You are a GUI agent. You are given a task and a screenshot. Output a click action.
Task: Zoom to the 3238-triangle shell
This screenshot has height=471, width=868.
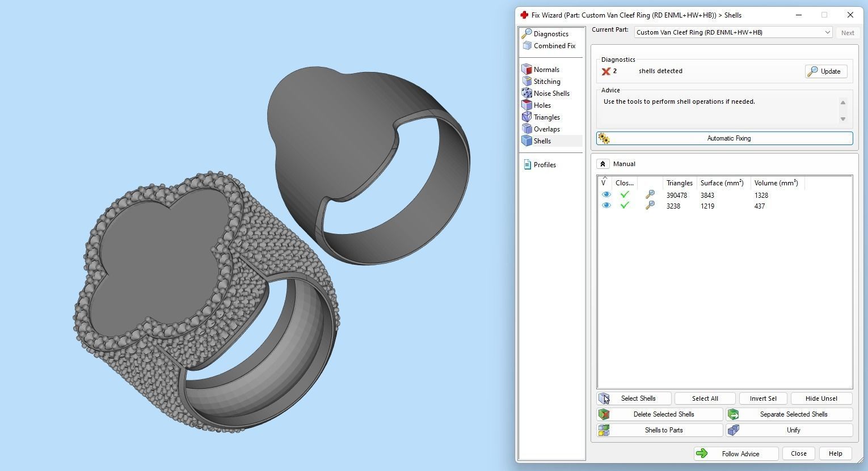tap(650, 206)
